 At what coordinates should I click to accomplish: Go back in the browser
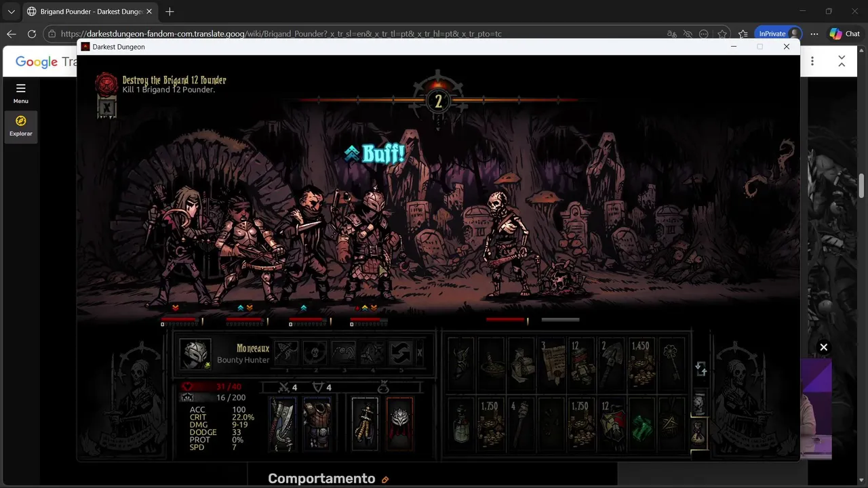pyautogui.click(x=12, y=34)
